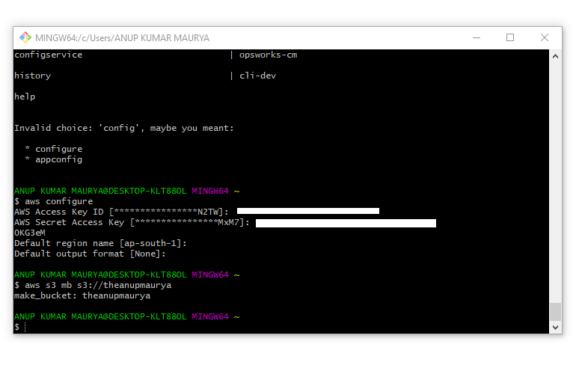Click the 'history' text line
Viewport: 585px width, 371px height.
[32, 76]
